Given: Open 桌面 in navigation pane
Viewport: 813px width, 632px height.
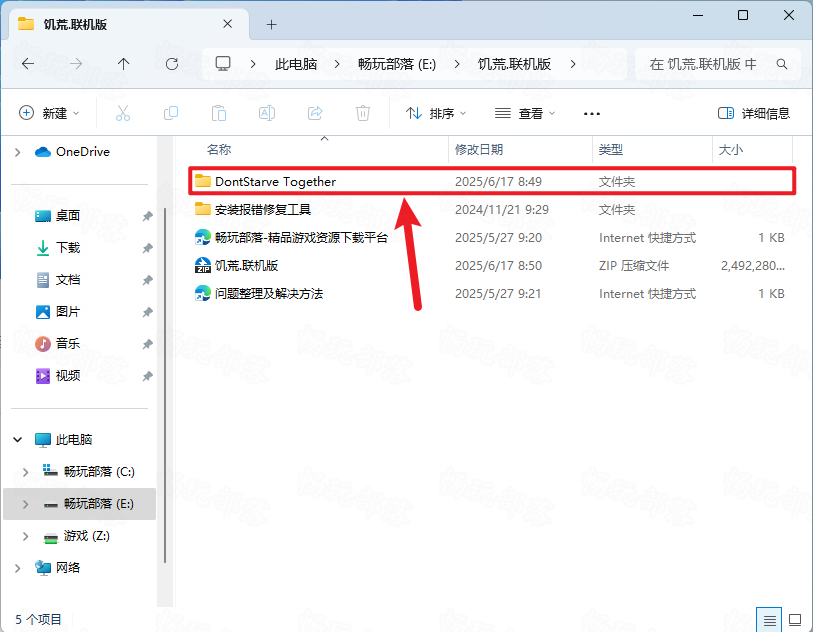Looking at the screenshot, I should [x=67, y=216].
